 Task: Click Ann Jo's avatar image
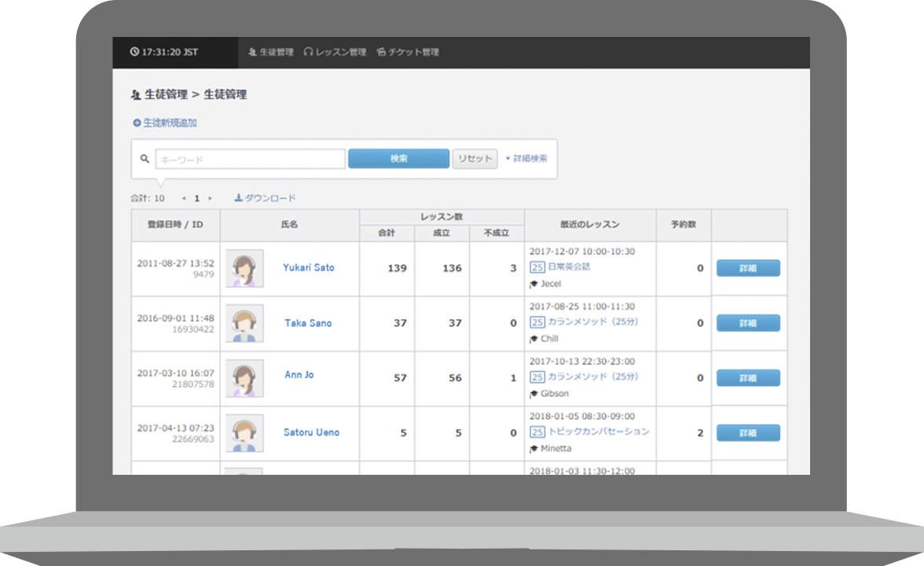coord(244,379)
